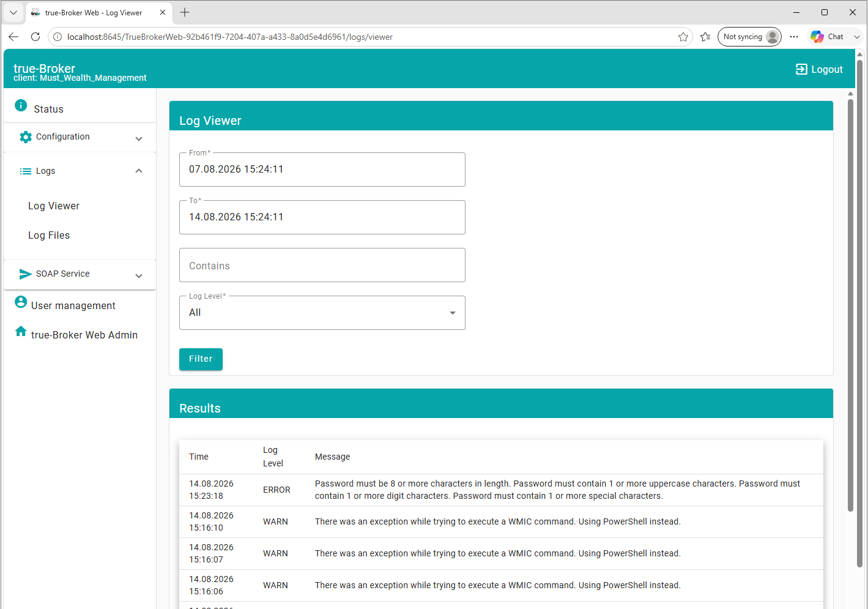Click the Time column header

(x=199, y=457)
